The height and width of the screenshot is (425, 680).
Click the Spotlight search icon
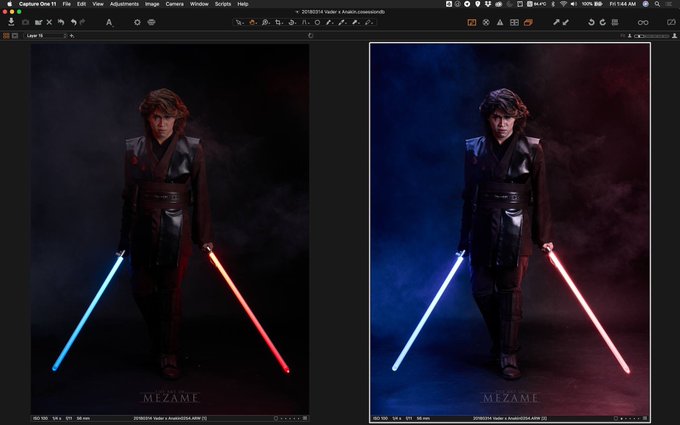tap(657, 4)
